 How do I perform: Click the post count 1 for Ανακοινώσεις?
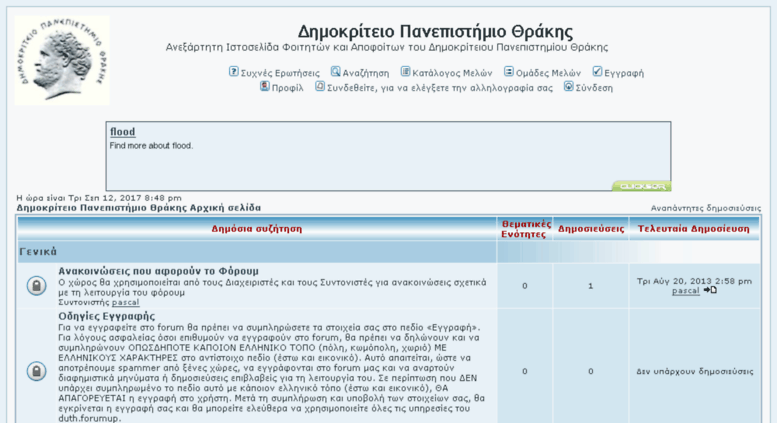(591, 286)
